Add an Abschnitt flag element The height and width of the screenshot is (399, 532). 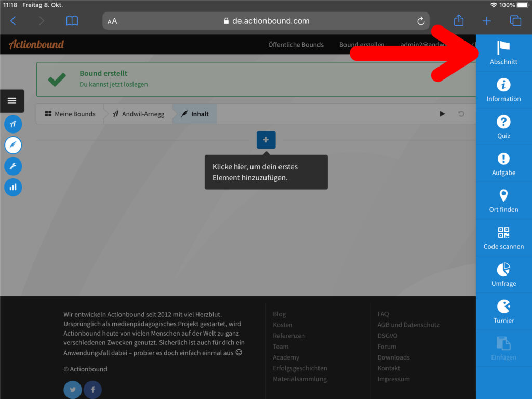coord(503,54)
